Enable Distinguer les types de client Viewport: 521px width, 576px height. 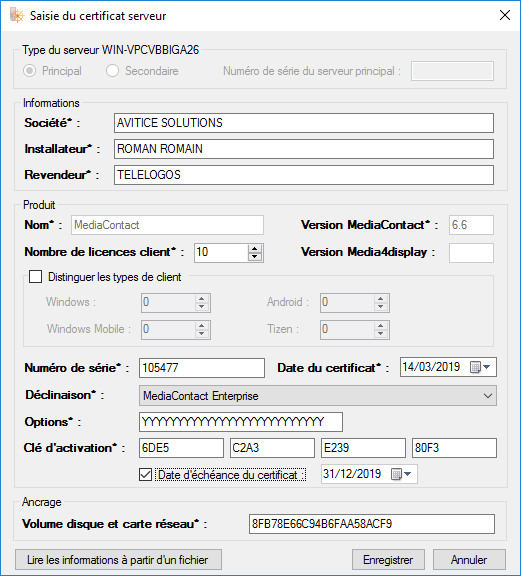(35, 277)
